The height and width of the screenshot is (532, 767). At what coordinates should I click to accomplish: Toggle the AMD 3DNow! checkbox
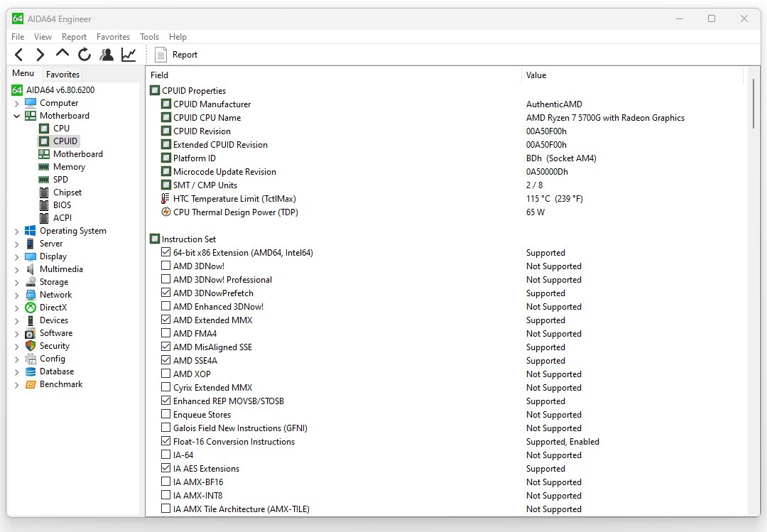tap(165, 266)
